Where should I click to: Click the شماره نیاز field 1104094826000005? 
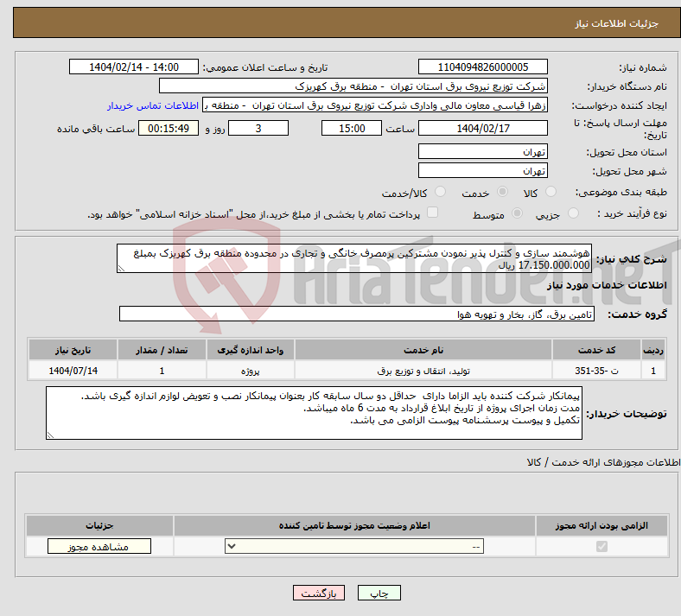tap(482, 67)
